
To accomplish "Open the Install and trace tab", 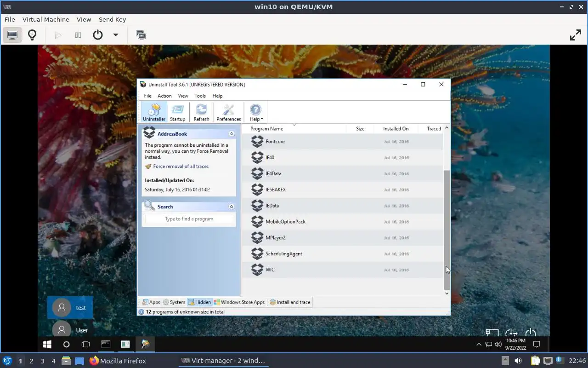I will pyautogui.click(x=290, y=302).
